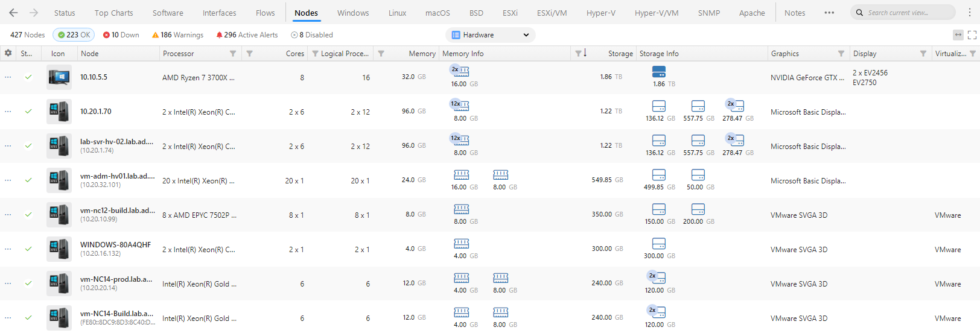Toggle the 10 Down filter
The width and height of the screenshot is (980, 333).
[121, 35]
